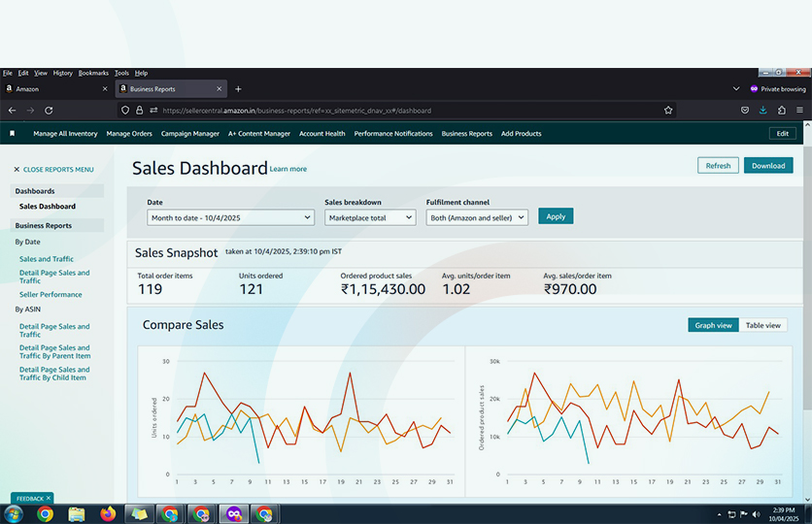Expand the Date range dropdown

pyautogui.click(x=229, y=217)
